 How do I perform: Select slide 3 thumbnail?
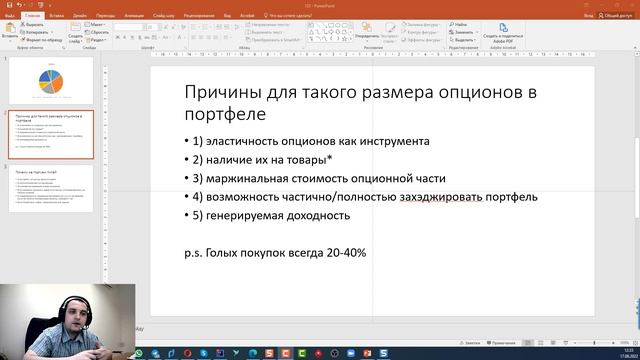point(51,189)
